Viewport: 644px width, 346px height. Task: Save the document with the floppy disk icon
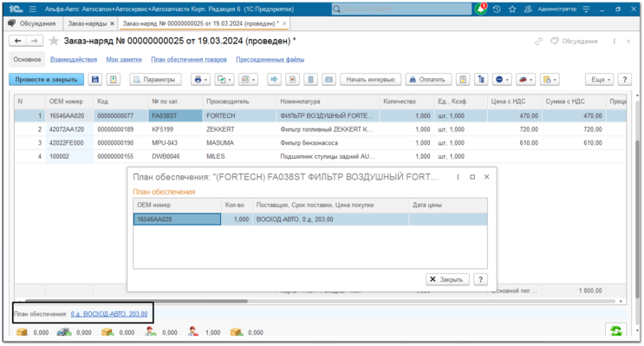[95, 79]
